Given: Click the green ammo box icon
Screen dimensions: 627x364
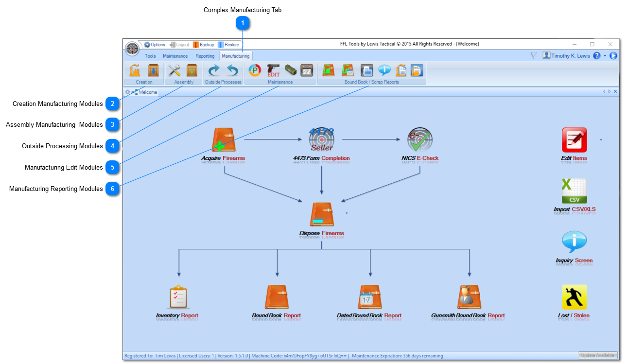Looking at the screenshot, I should [290, 71].
